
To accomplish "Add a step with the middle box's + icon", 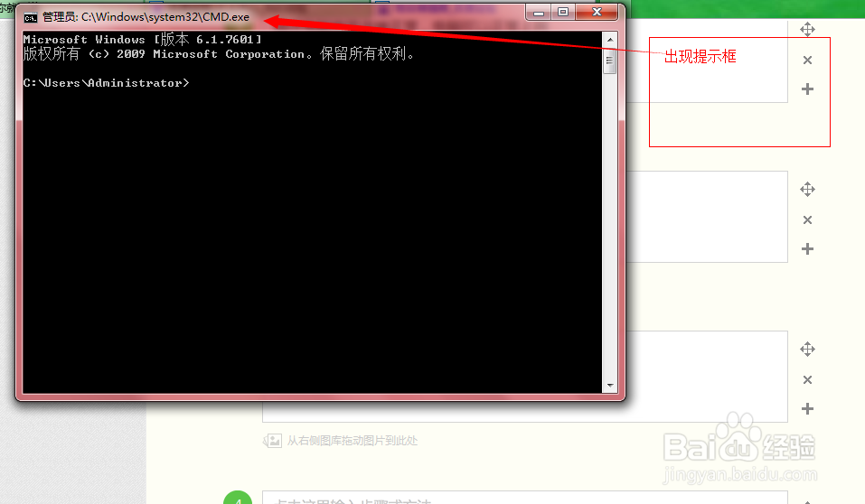I will pyautogui.click(x=808, y=248).
